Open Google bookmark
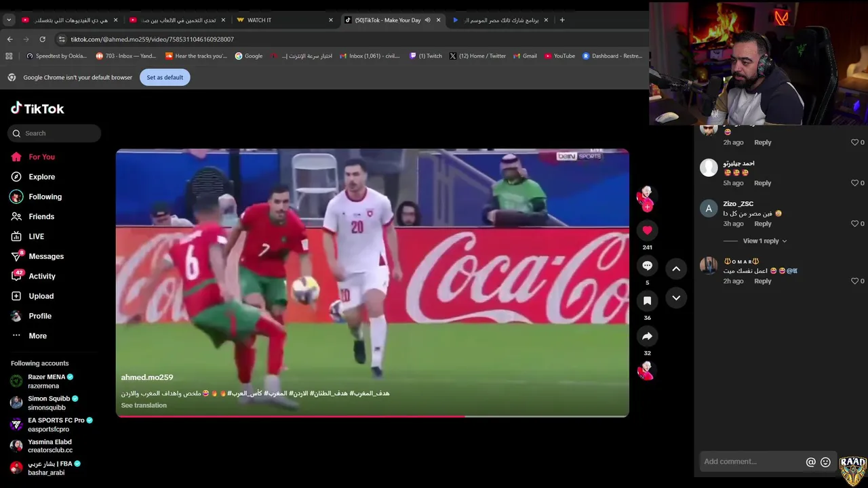The height and width of the screenshot is (488, 868). [249, 56]
